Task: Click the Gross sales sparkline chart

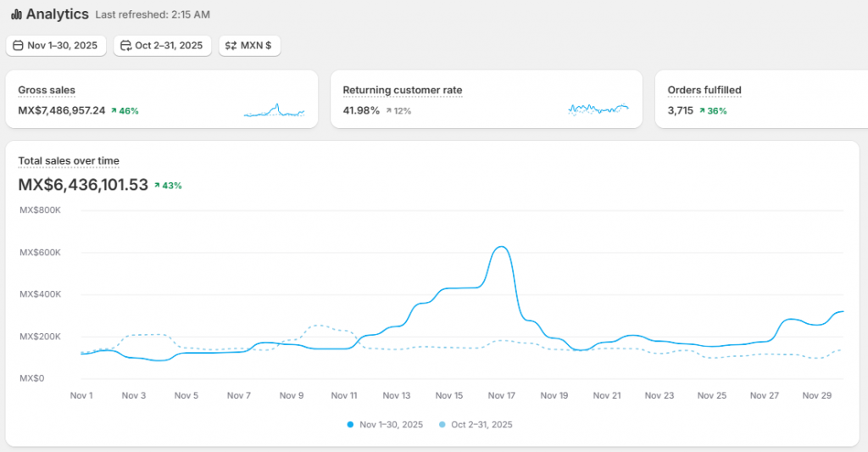Action: click(274, 109)
